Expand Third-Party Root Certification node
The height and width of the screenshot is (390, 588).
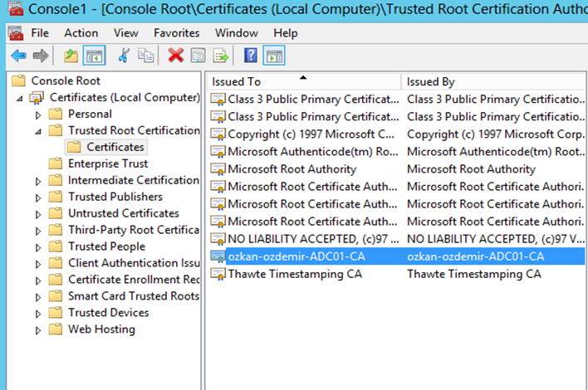click(38, 231)
